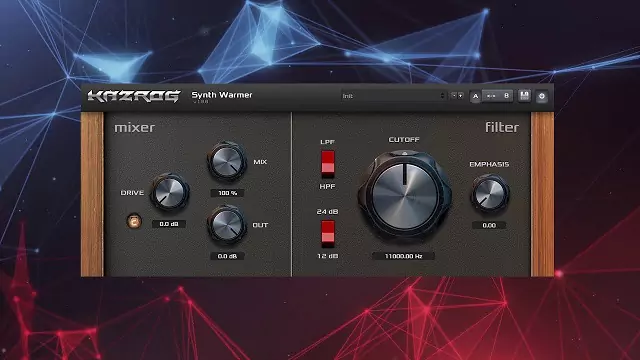Click the save preset floppy icon
The image size is (640, 360).
click(524, 96)
